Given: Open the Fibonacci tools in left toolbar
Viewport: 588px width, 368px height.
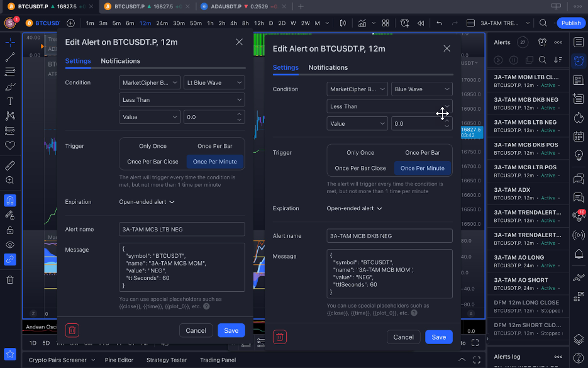Looking at the screenshot, I should [x=10, y=71].
